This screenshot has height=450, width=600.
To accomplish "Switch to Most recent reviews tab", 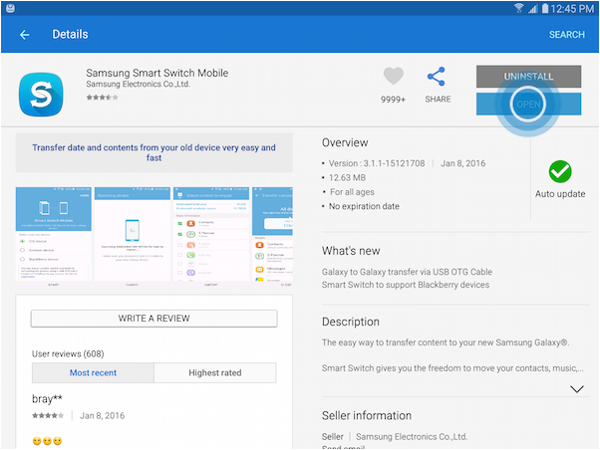I will point(93,373).
